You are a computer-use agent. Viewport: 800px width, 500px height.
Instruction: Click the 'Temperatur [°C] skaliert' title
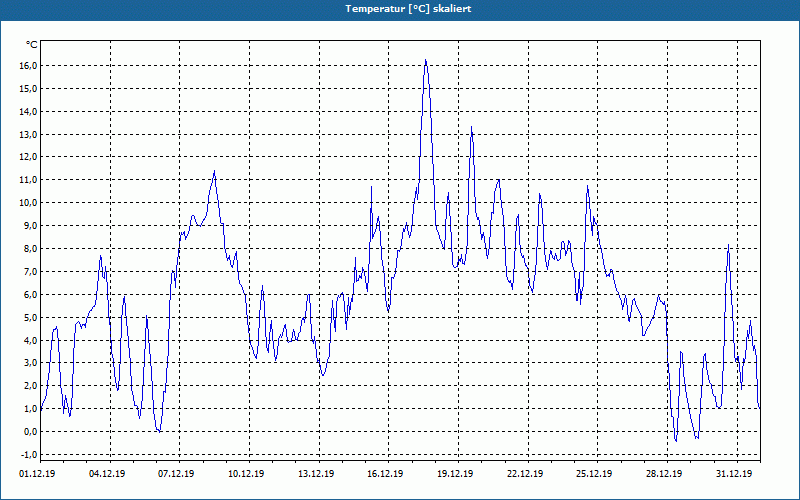(x=408, y=9)
